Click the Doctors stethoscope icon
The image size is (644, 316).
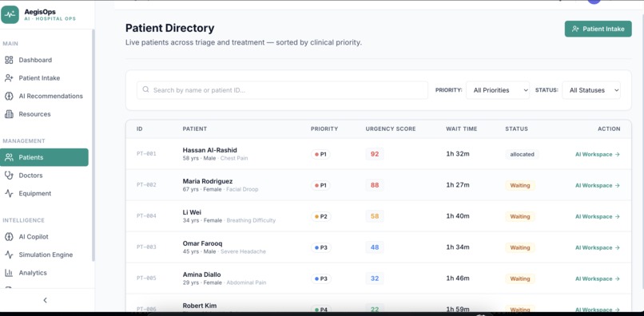click(x=9, y=176)
